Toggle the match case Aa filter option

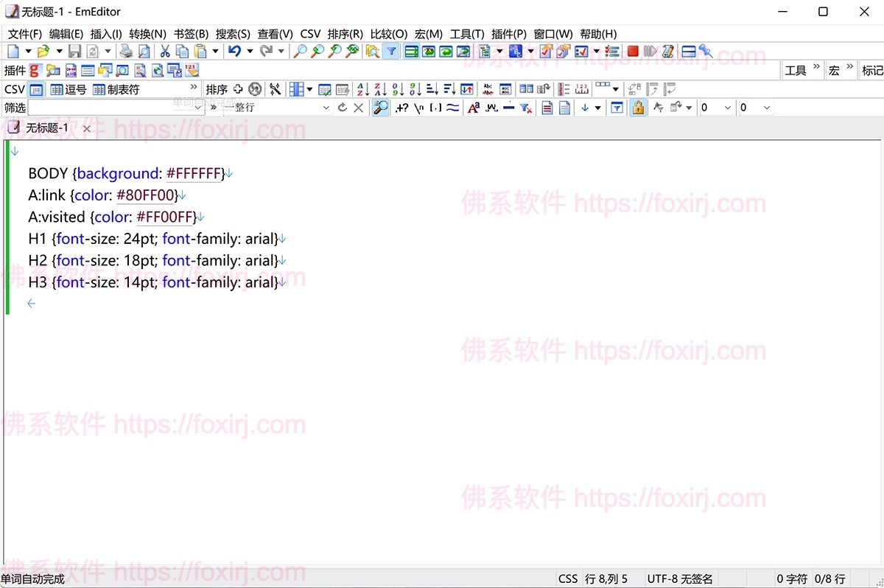tap(474, 108)
